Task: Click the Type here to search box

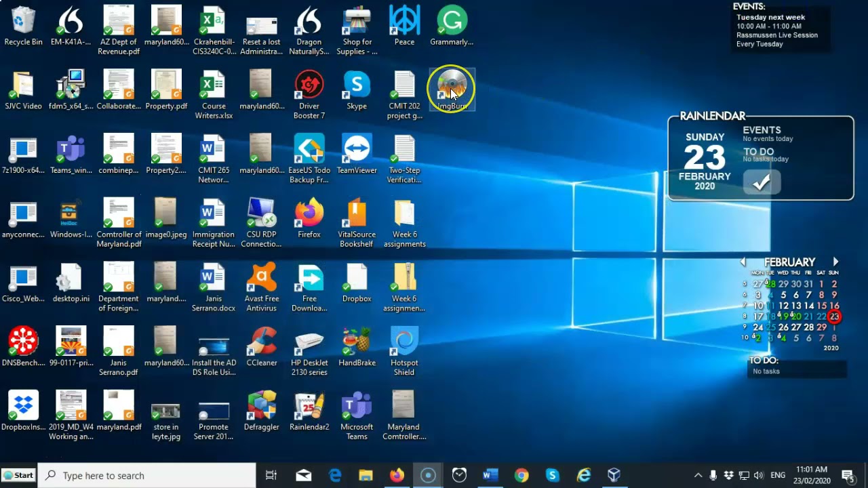Action: coord(146,475)
